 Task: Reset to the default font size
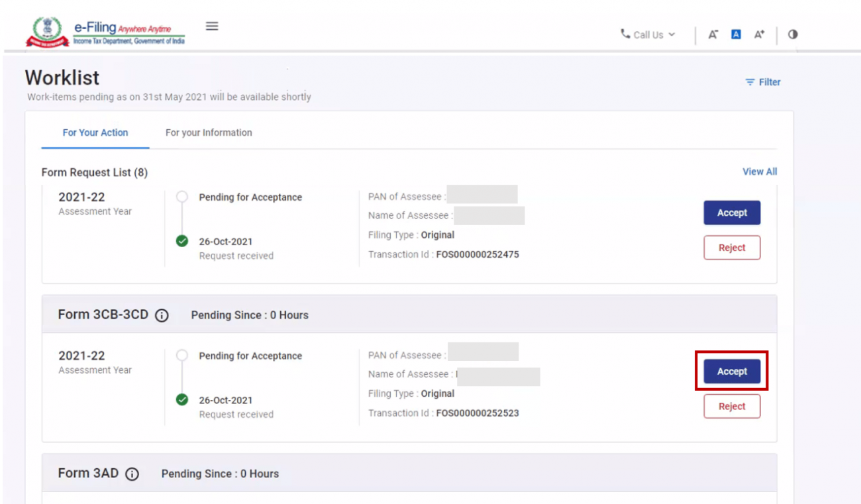point(736,34)
